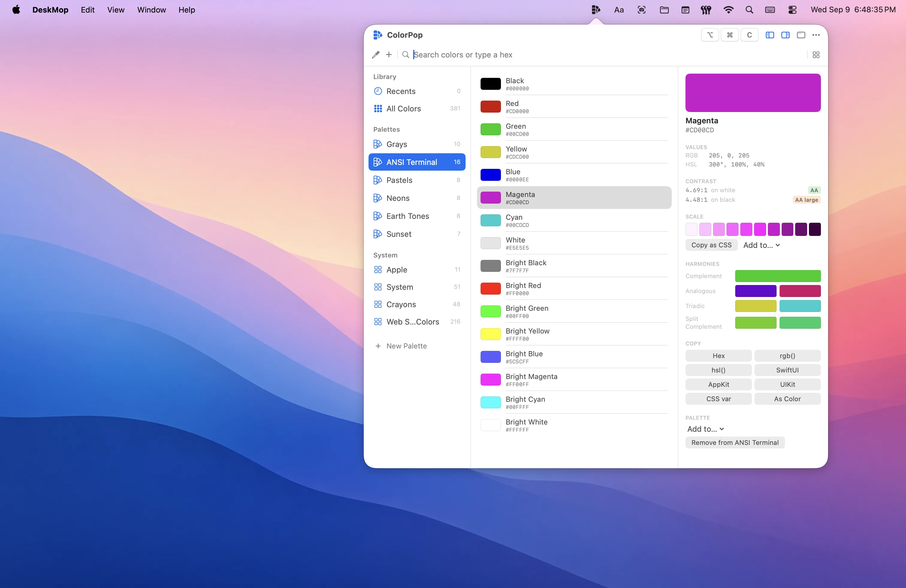This screenshot has height=588, width=906.
Task: Open Spotlight search in menu bar
Action: coord(749,10)
